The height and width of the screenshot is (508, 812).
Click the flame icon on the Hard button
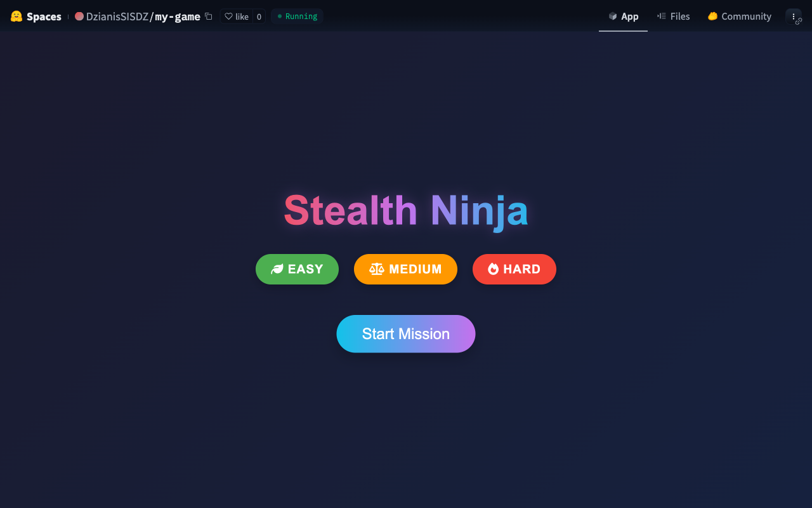pos(493,269)
